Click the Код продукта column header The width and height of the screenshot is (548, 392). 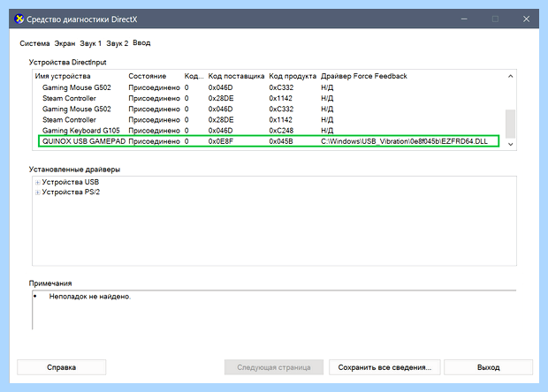(x=293, y=76)
